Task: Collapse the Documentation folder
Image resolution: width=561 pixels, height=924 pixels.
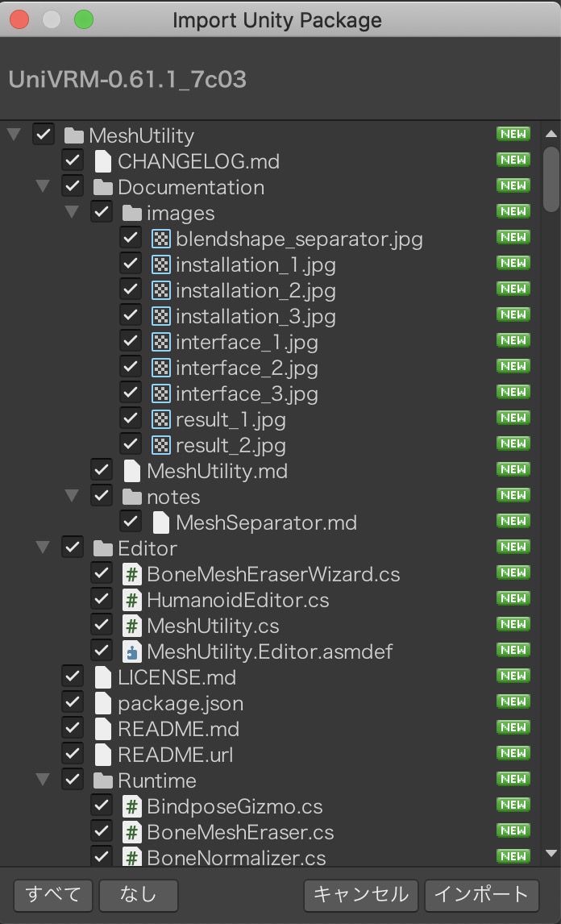Action: point(42,187)
